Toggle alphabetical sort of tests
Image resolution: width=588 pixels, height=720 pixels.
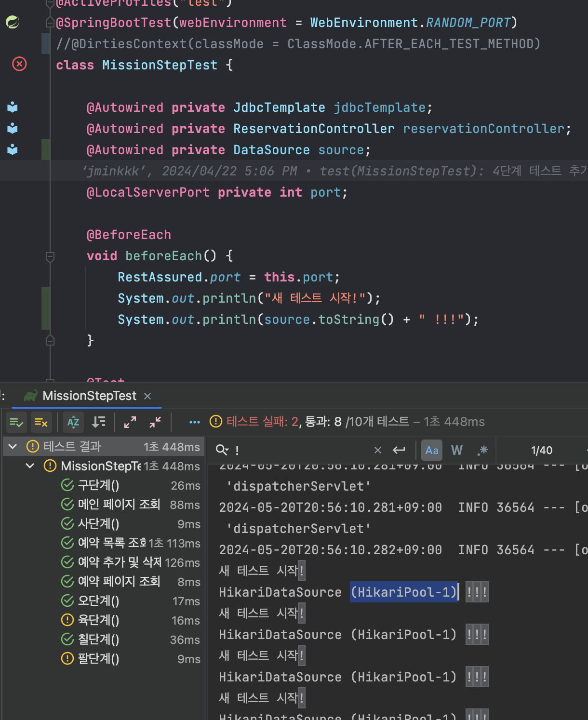point(73,423)
